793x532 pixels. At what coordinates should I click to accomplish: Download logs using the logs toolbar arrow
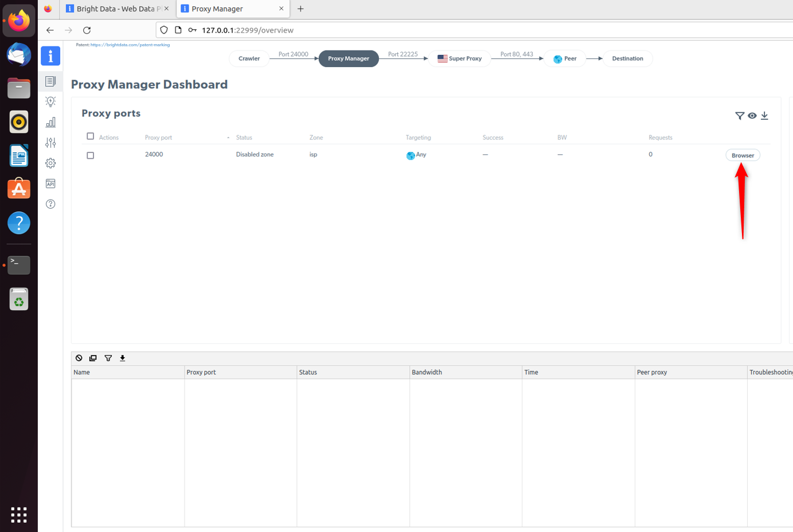pos(123,358)
